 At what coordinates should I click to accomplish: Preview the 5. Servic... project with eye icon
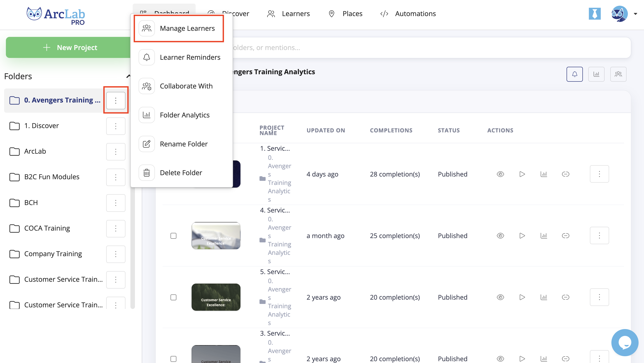500,297
